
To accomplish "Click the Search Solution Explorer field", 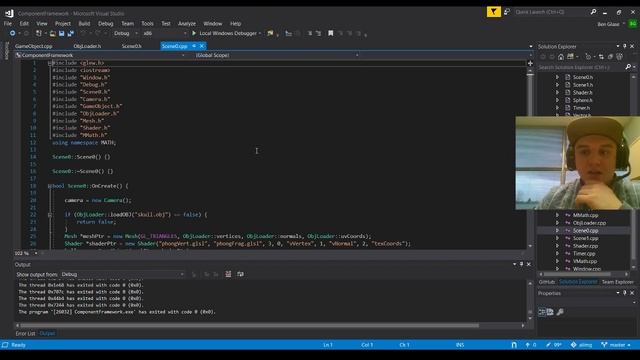I will pos(580,67).
